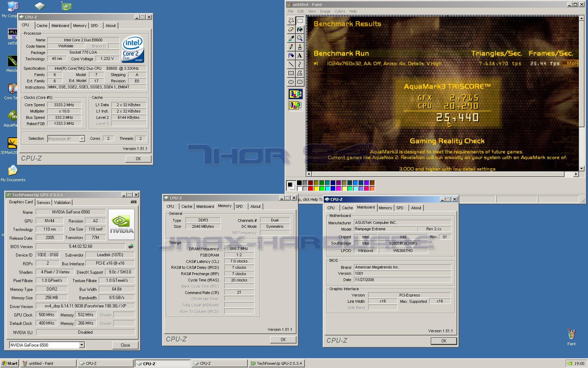
Task: Select the Polygon tool in Paint
Action: point(300,73)
